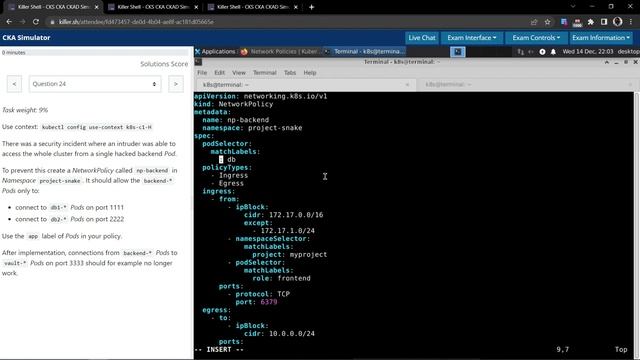Click the 'role: frontend' line
The width and height of the screenshot is (640, 360).
[281, 278]
